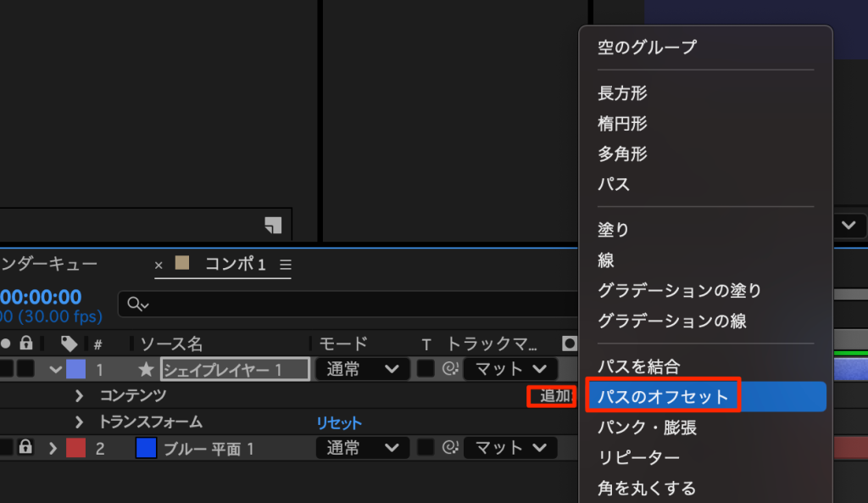Click the 追加 button beside コンテンツ
Viewport: 868px width, 503px height.
(x=554, y=396)
